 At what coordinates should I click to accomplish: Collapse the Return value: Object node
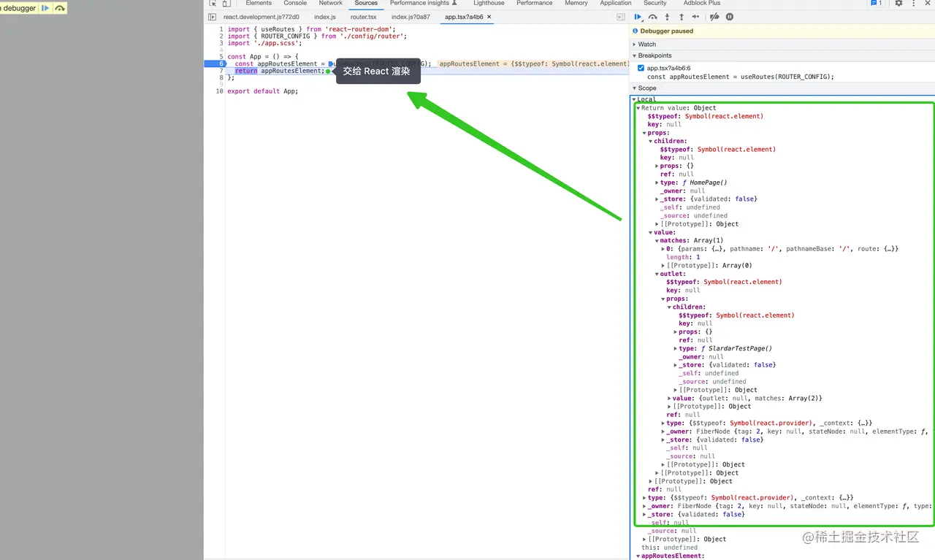pyautogui.click(x=638, y=108)
